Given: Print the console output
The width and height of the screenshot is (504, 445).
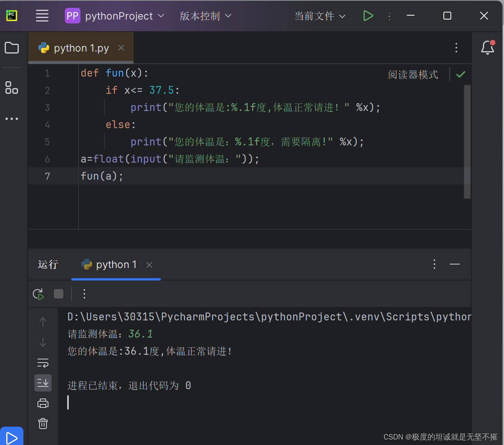Looking at the screenshot, I should coord(43,403).
